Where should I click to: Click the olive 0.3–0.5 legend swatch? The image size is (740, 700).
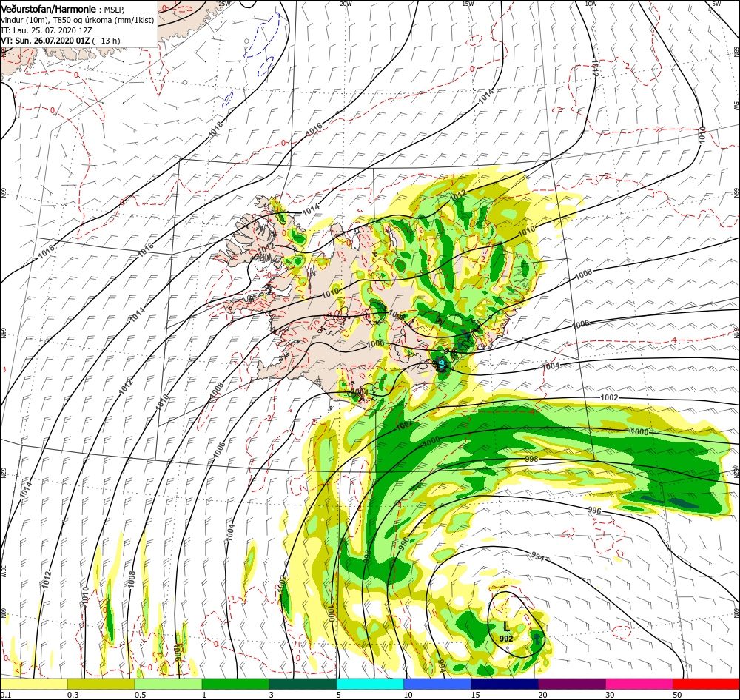coord(101,684)
